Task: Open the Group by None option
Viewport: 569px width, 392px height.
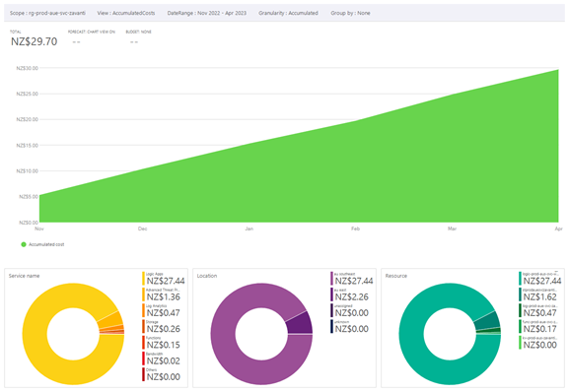Action: [350, 13]
